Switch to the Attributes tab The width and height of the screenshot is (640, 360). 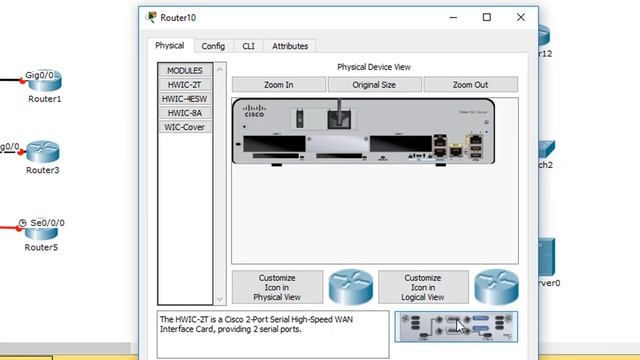coord(290,46)
